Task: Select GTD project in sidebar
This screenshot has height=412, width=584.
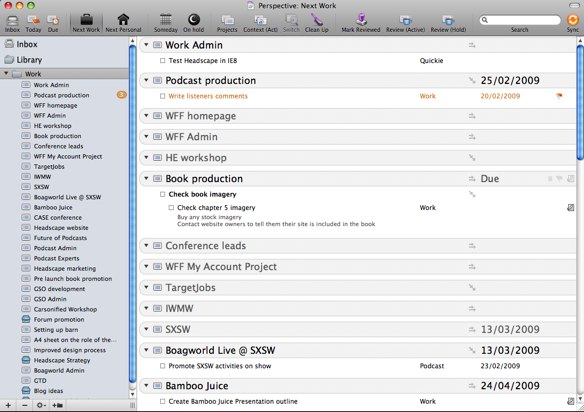Action: (x=40, y=380)
